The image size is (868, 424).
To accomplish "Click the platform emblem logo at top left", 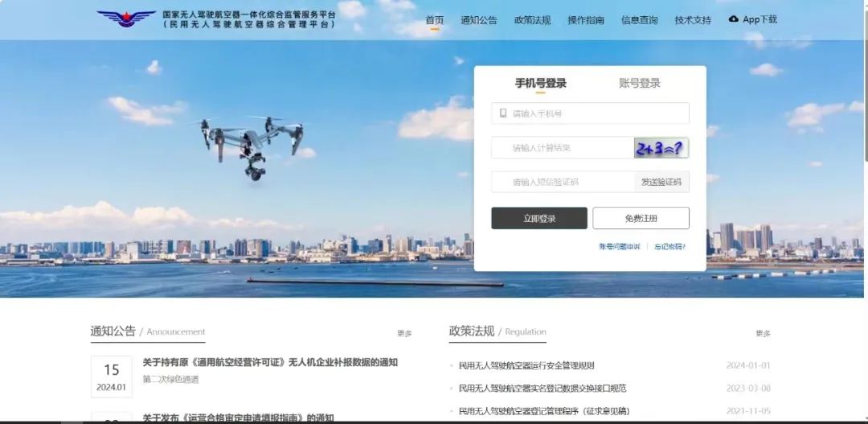I will [126, 19].
